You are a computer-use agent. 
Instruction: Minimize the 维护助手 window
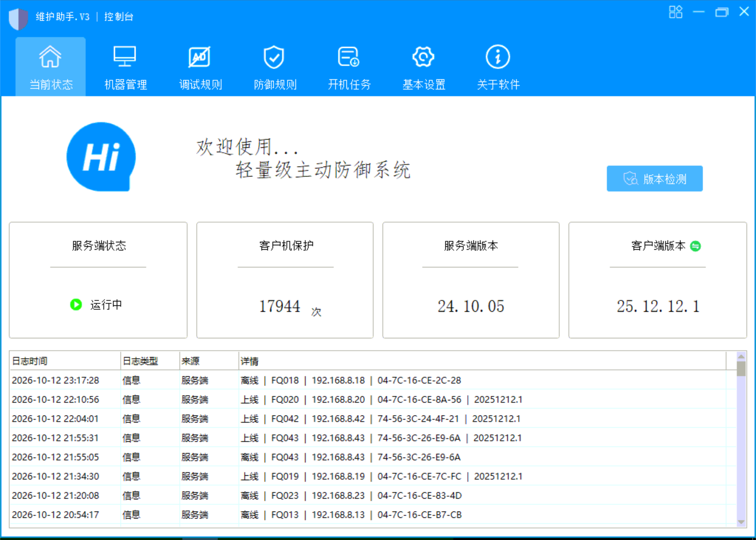(x=698, y=12)
